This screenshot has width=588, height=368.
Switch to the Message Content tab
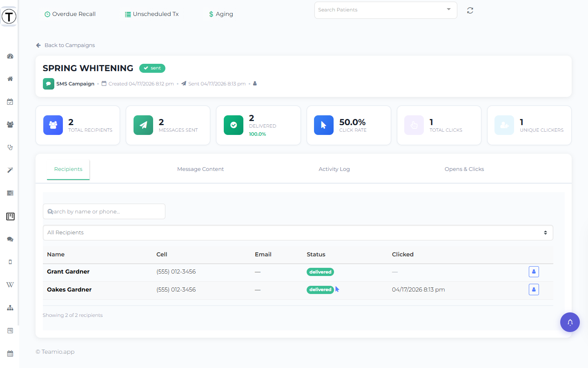[x=200, y=169]
